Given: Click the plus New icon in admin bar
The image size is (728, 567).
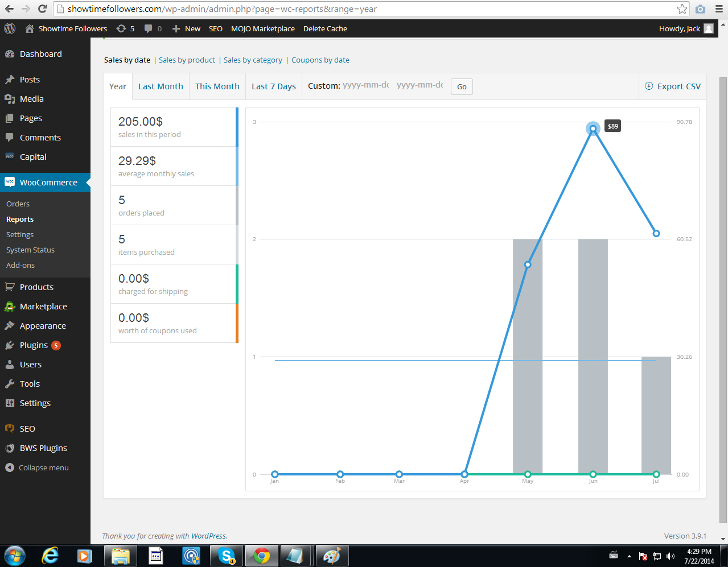Looking at the screenshot, I should [x=176, y=28].
